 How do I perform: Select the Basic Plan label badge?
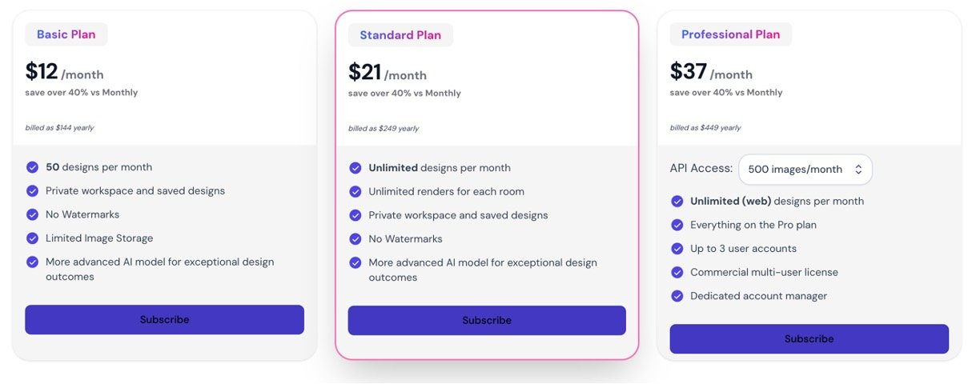(66, 34)
